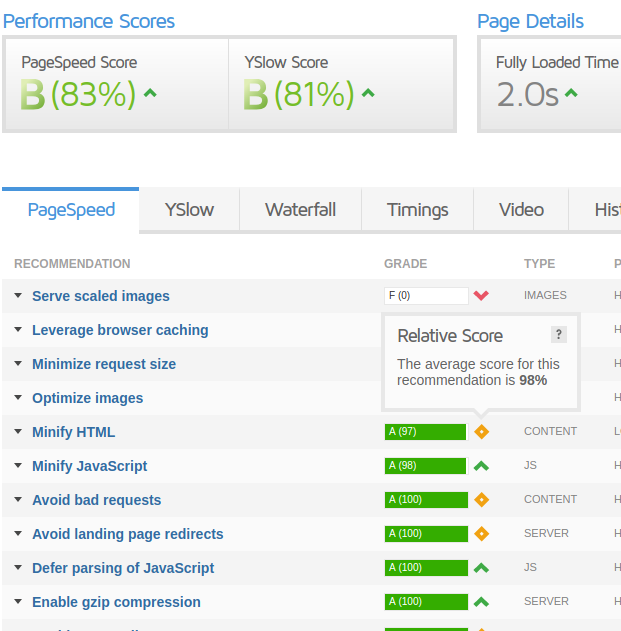
Task: Open the Enable gzip compression link
Action: (x=116, y=602)
